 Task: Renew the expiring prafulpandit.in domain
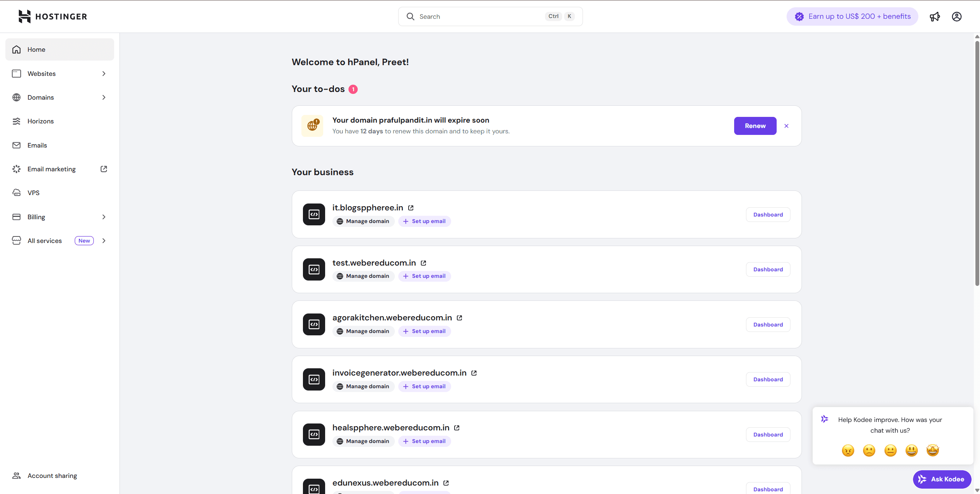[x=755, y=126]
